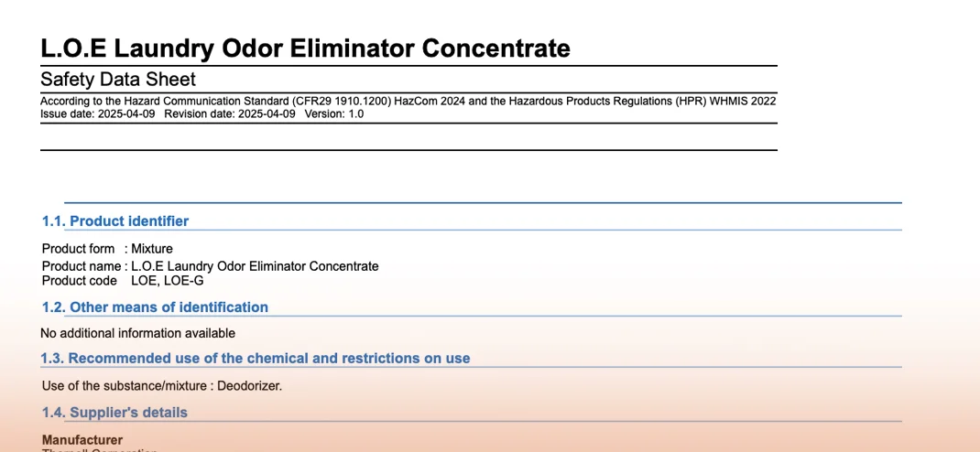The width and height of the screenshot is (980, 452).
Task: Click the No additional information available text
Action: point(138,333)
